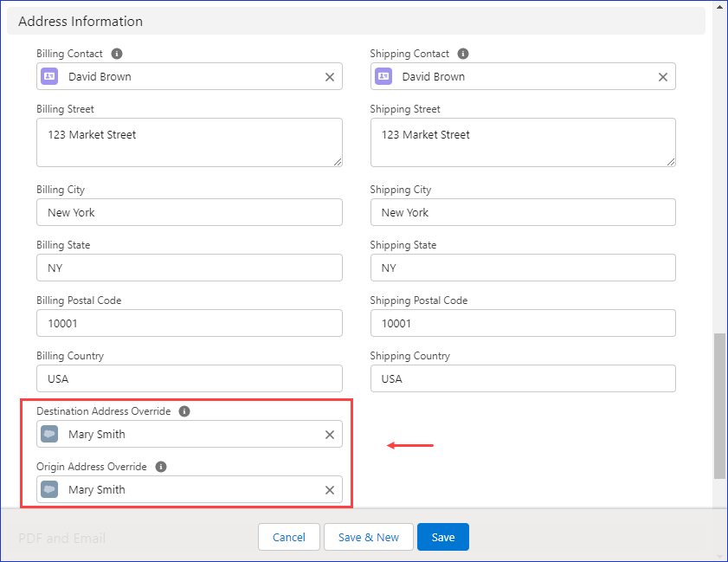Cancel the record edit
The height and width of the screenshot is (562, 728).
point(289,537)
